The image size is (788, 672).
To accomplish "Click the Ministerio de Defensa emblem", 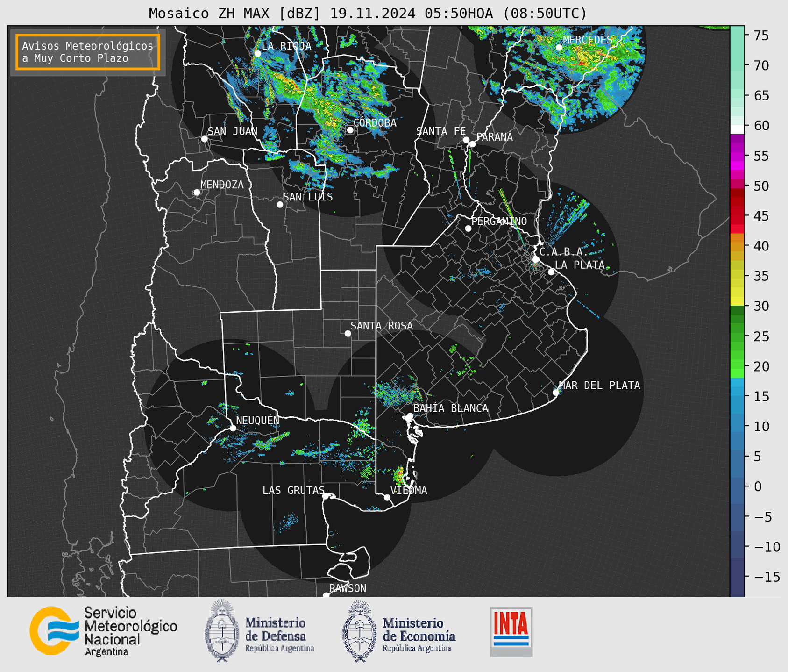I will point(222,630).
